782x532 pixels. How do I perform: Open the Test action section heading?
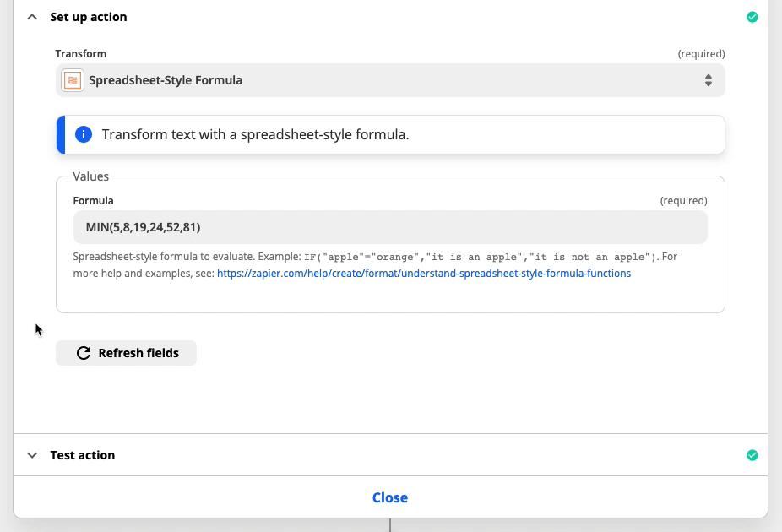[82, 455]
